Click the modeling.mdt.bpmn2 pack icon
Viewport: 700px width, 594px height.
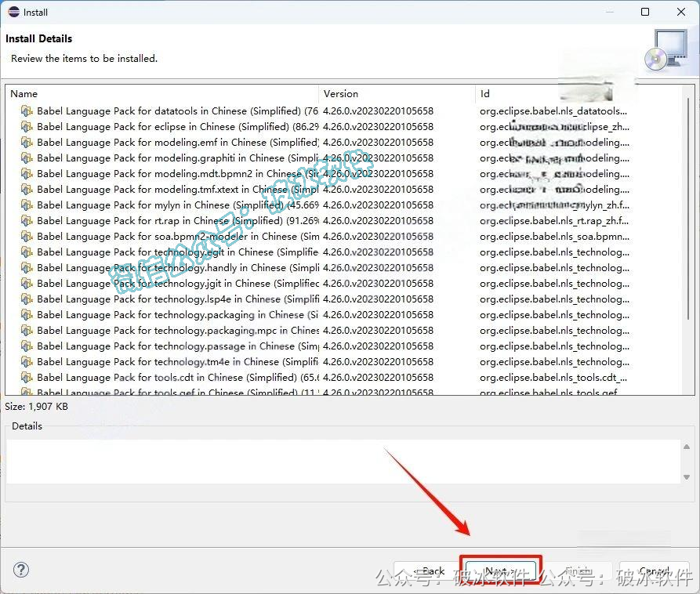tap(27, 173)
